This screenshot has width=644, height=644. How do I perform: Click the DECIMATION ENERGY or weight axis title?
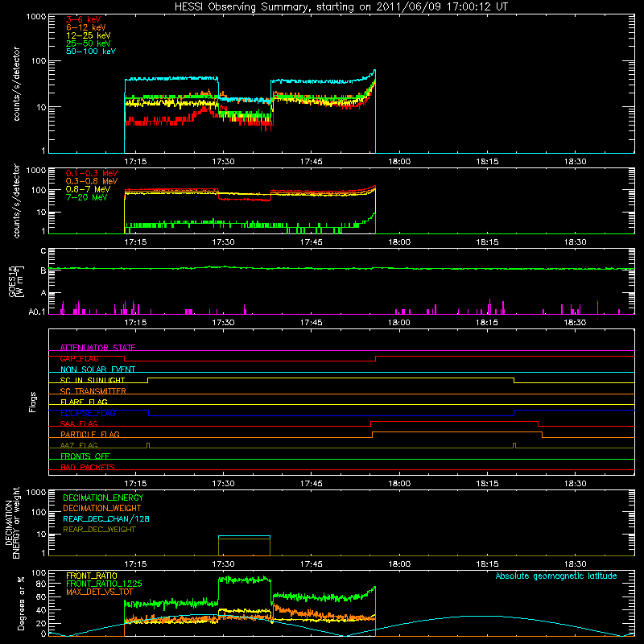click(12, 522)
